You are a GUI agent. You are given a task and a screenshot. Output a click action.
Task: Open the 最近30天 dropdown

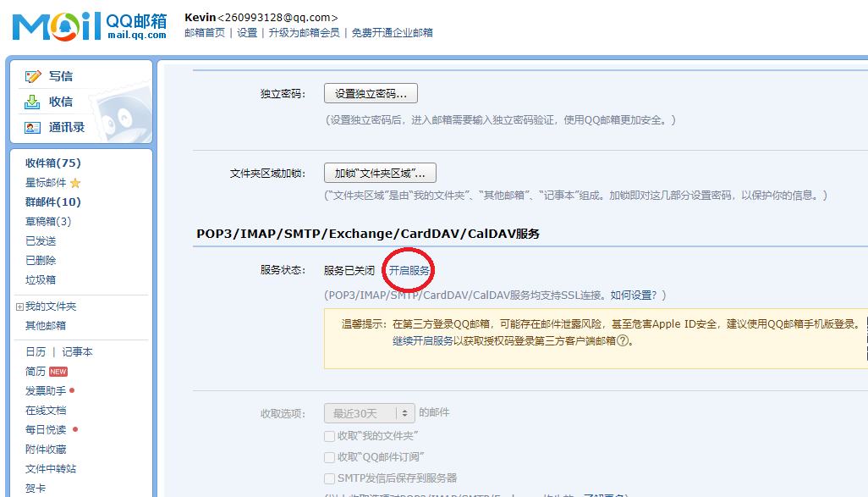pos(370,413)
